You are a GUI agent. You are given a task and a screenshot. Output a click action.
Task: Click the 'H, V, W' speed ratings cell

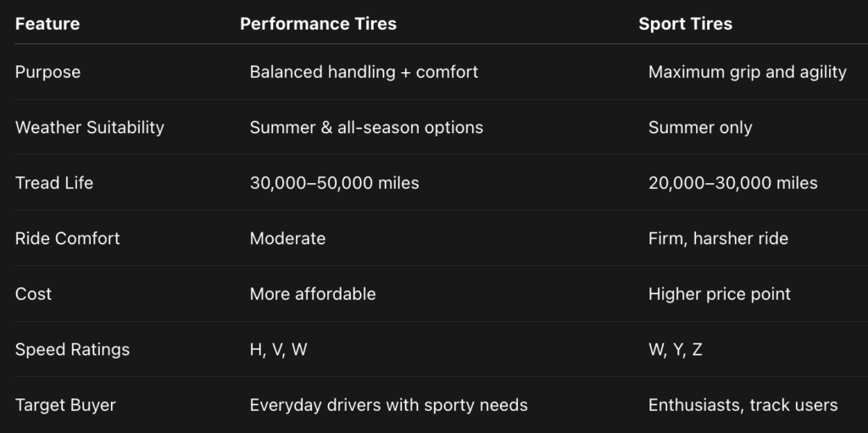278,350
